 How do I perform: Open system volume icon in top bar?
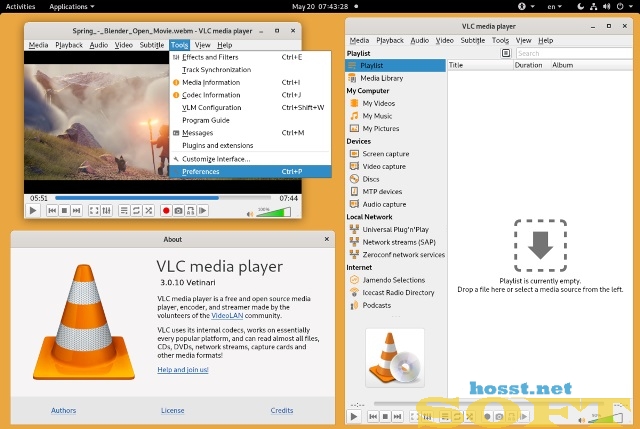(607, 7)
